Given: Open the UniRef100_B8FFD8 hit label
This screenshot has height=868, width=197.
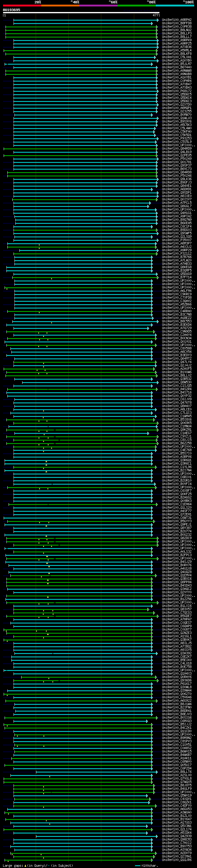Looking at the screenshot, I should (176, 23).
